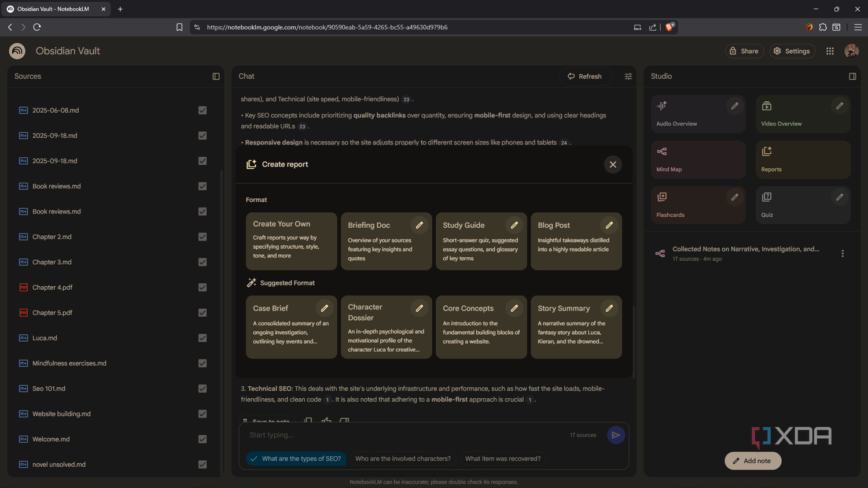The image size is (868, 488).
Task: Collapse the Studio panel
Action: click(852, 76)
